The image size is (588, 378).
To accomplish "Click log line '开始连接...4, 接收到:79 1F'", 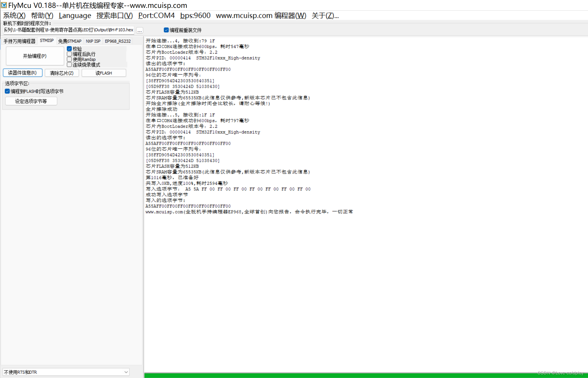I will (x=180, y=41).
